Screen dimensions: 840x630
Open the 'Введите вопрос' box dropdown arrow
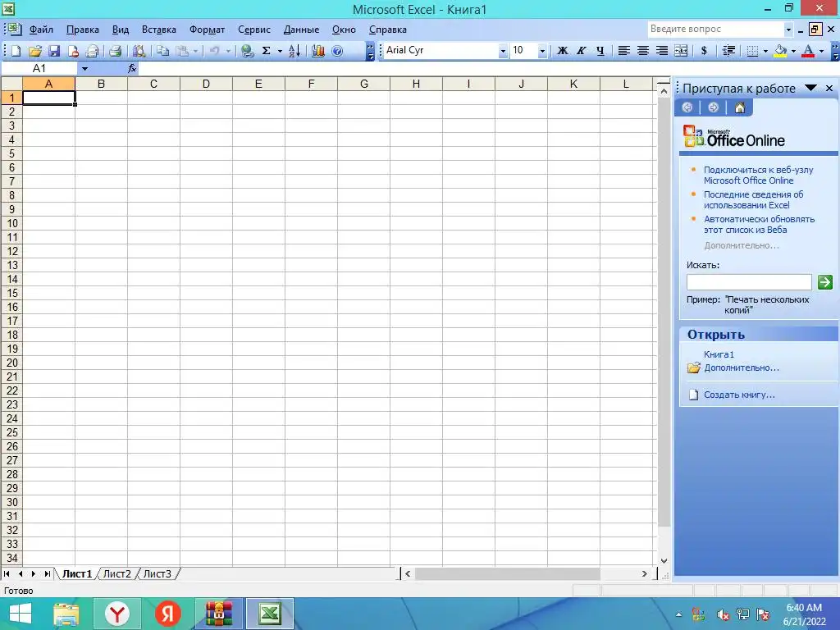[x=788, y=30]
